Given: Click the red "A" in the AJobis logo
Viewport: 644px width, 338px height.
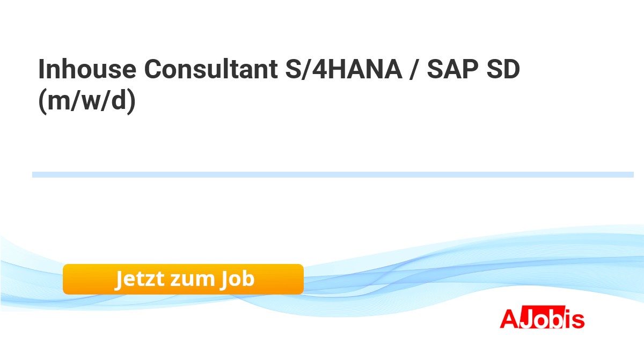Looking at the screenshot, I should click(509, 319).
